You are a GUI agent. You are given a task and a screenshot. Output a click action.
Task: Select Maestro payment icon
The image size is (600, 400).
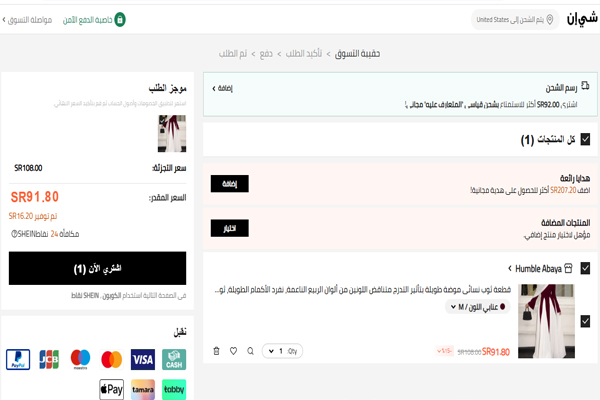[x=80, y=359]
